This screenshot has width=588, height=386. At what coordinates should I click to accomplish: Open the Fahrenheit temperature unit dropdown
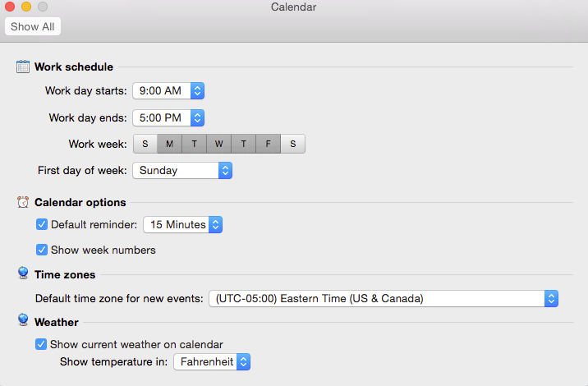pyautogui.click(x=212, y=362)
